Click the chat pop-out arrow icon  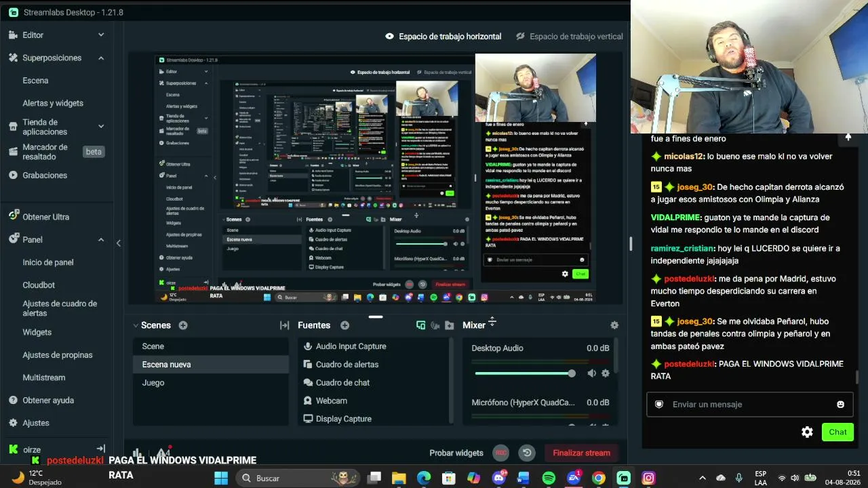click(x=848, y=137)
